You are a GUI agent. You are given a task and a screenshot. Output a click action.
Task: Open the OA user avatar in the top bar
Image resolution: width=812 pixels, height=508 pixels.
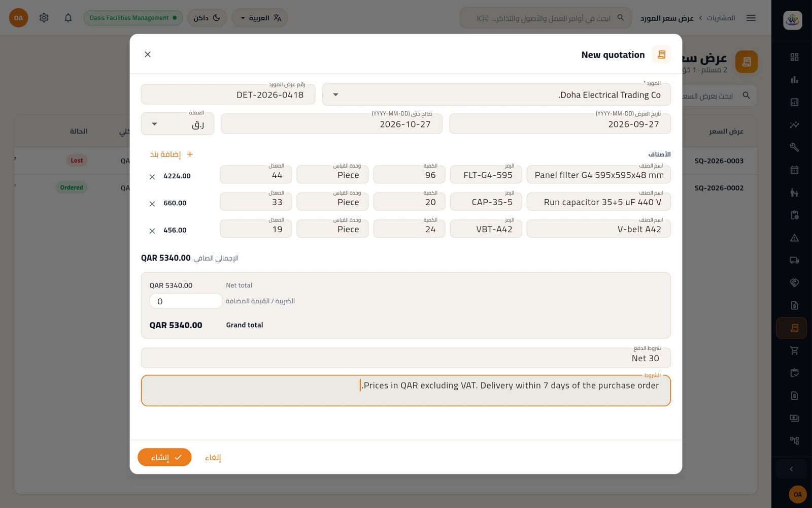tap(19, 18)
